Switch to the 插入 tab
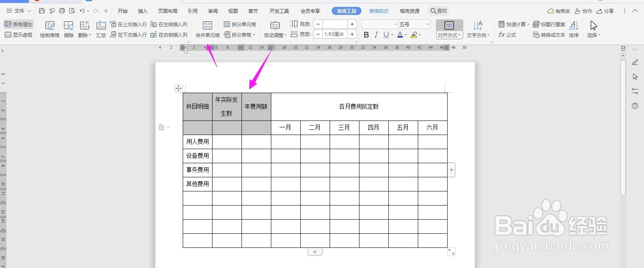Viewport: 644px width, 268px height. 142,11
